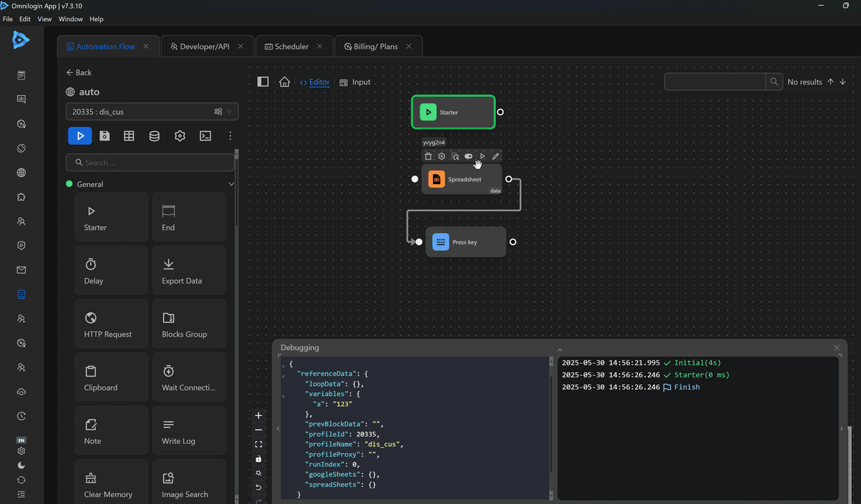Delete the Spreadsheet block via trash icon
Screen dimensions: 861x504
pyautogui.click(x=429, y=156)
